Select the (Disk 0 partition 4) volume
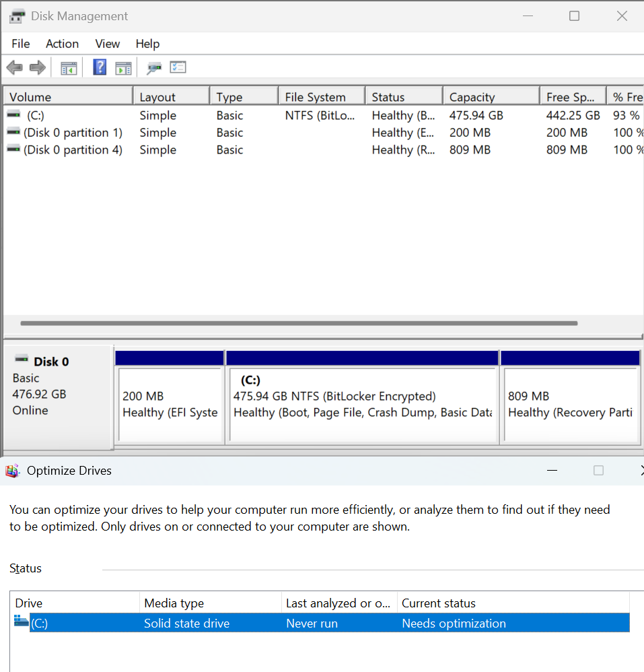This screenshot has width=644, height=672. tap(73, 149)
